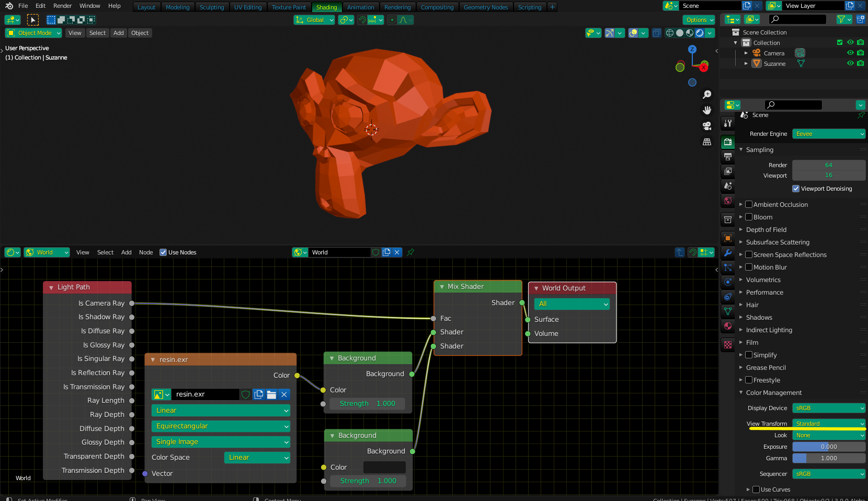The height and width of the screenshot is (501, 868).
Task: Open the Modifiers properties tab
Action: point(728,253)
